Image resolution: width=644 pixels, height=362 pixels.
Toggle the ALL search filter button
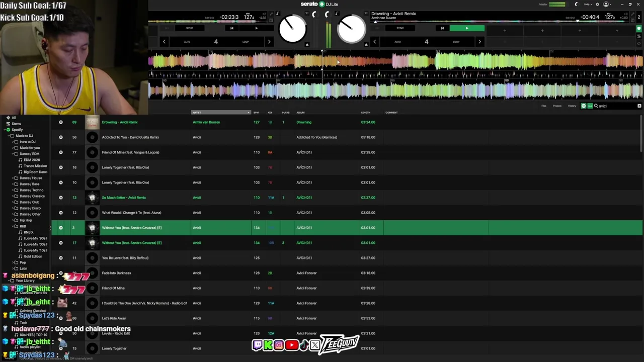(590, 106)
